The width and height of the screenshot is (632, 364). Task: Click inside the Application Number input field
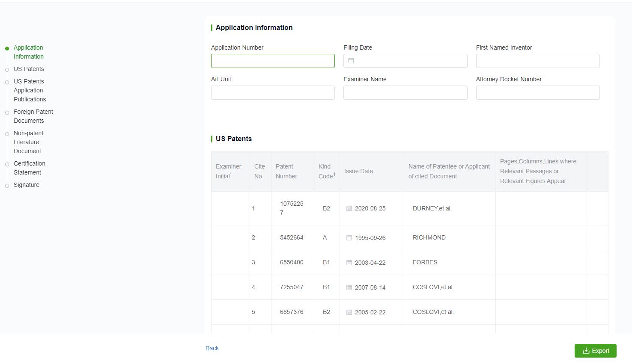(273, 61)
